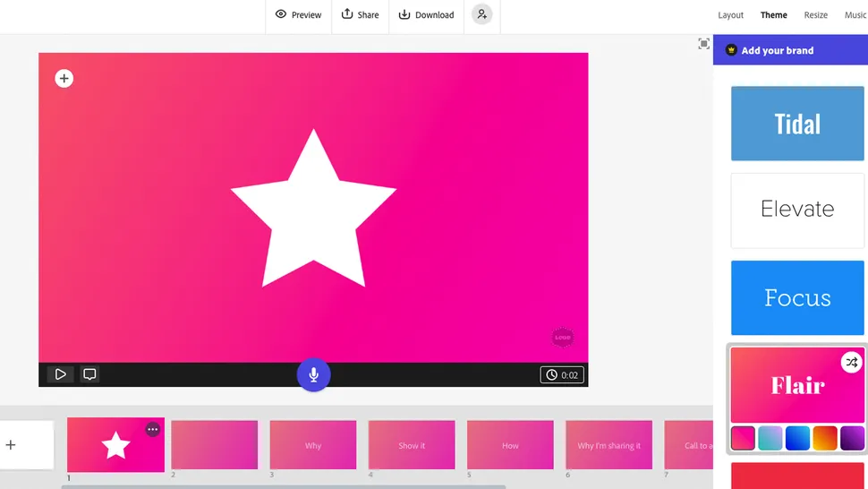Screen dimensions: 868x489
Task: Switch to the Resize tab
Action: click(815, 15)
